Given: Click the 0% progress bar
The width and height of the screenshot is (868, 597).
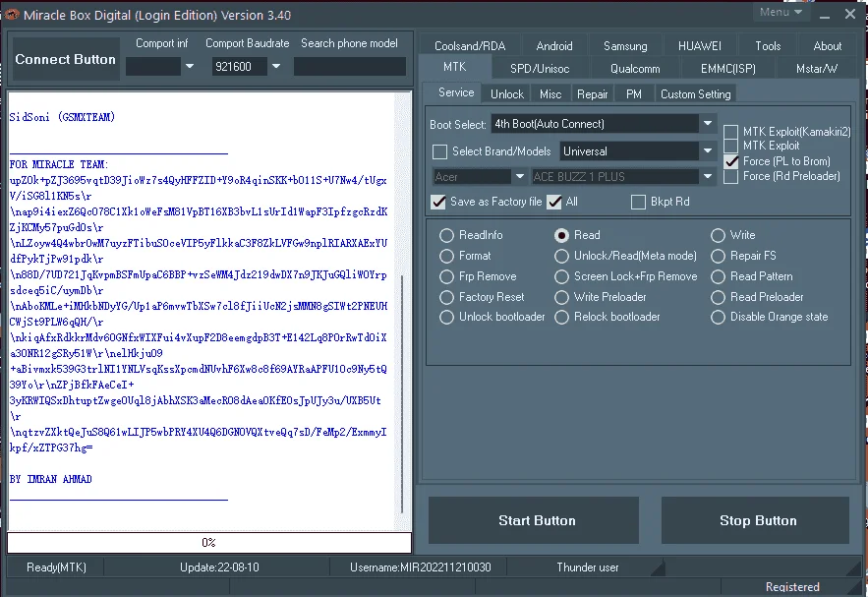Looking at the screenshot, I should [209, 543].
